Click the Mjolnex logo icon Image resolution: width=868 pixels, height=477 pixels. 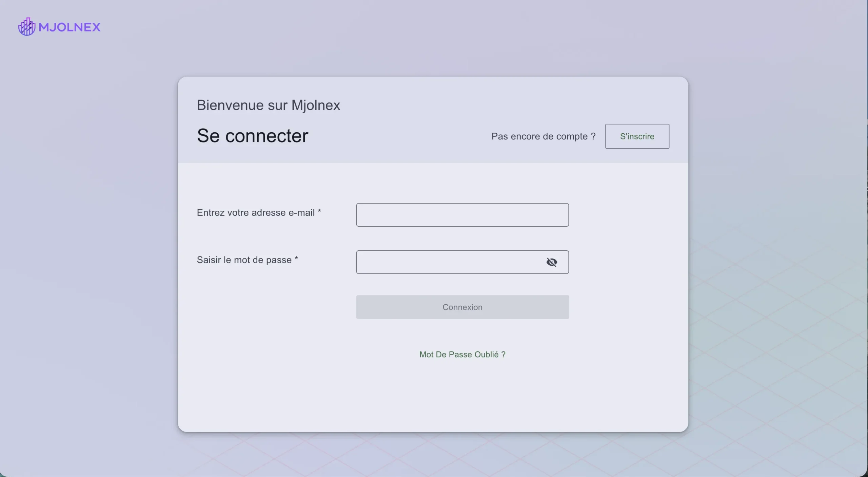pyautogui.click(x=27, y=27)
